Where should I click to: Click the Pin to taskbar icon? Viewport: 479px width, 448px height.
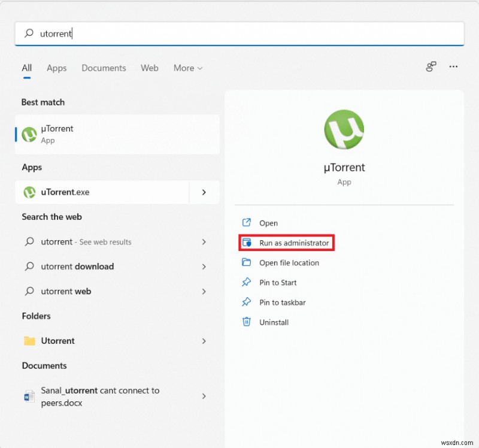247,302
